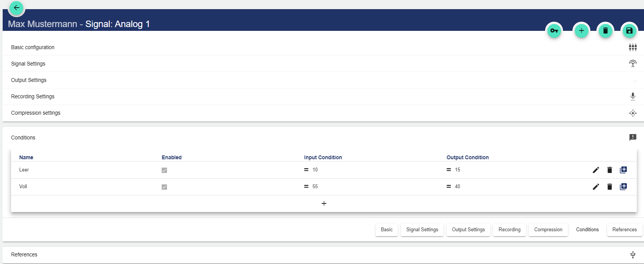Click the round trash delete button
Screen dimensions: 644x264
[605, 31]
